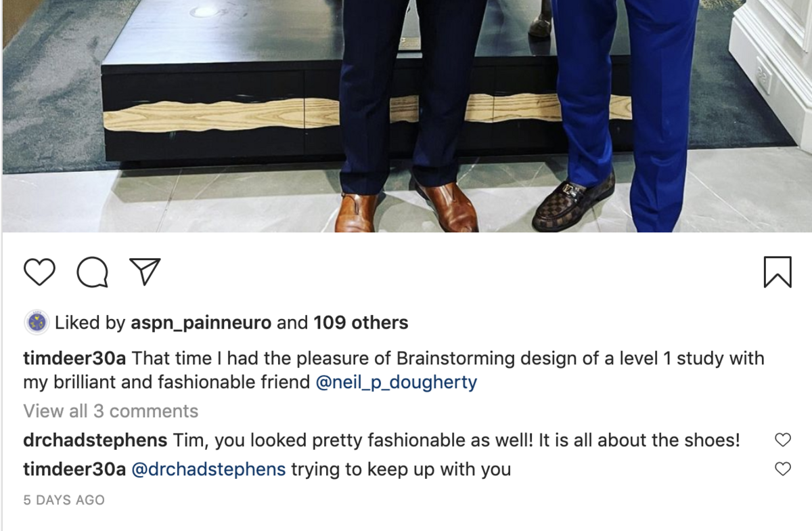812x531 pixels.
Task: Click checkered loafer in photo
Action: pyautogui.click(x=574, y=203)
